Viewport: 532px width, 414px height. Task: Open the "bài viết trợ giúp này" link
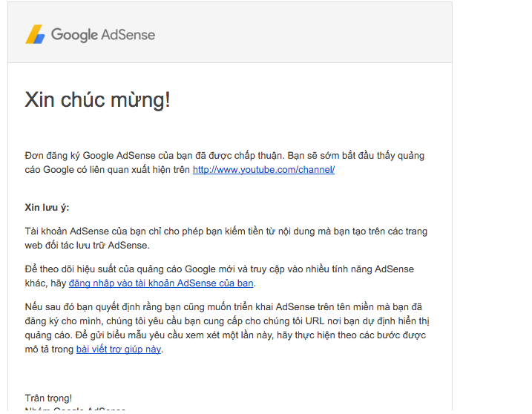119,349
